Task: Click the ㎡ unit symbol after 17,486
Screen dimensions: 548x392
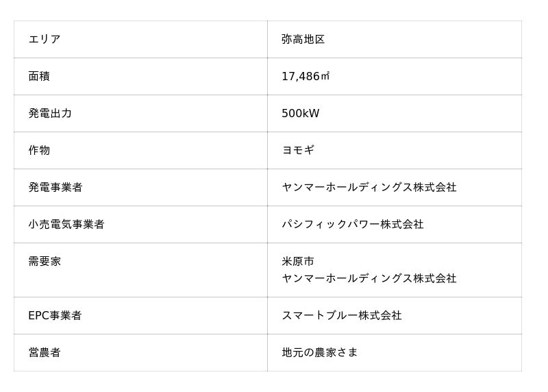Action: (325, 77)
